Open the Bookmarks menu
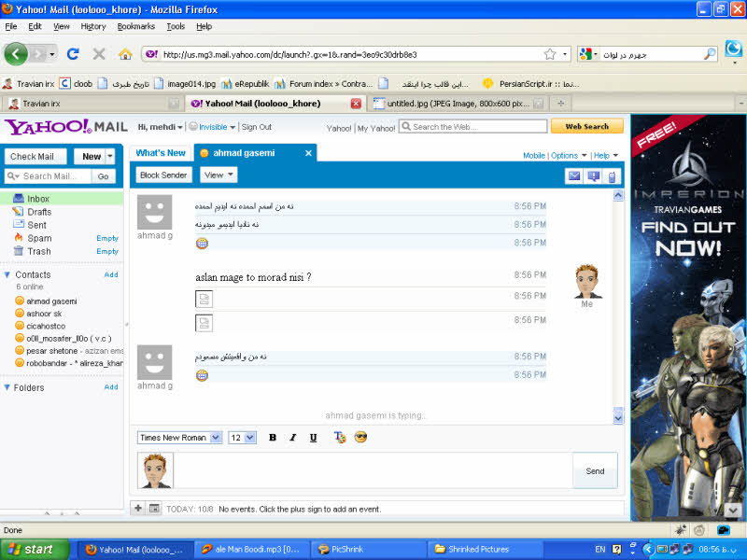747x560 pixels. (x=136, y=27)
